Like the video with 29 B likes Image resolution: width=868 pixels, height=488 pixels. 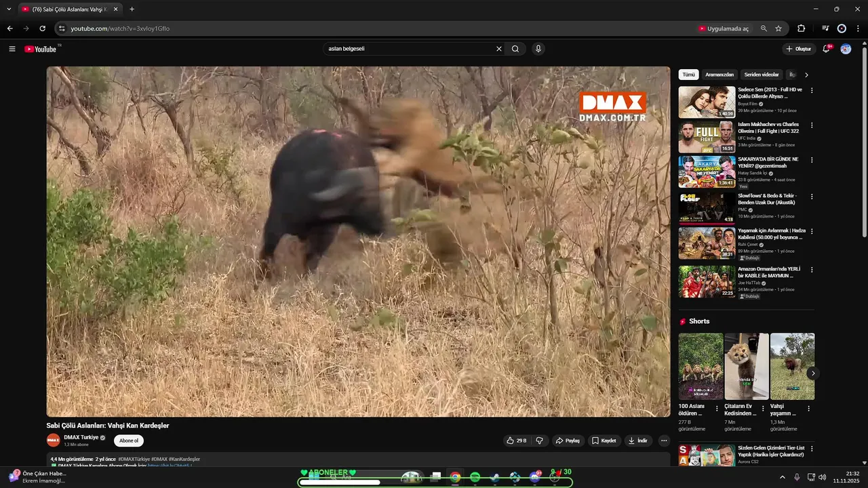coord(517,441)
